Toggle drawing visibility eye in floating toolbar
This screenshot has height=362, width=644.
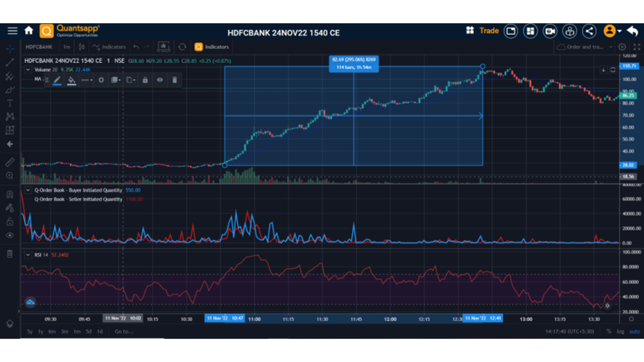[x=160, y=80]
